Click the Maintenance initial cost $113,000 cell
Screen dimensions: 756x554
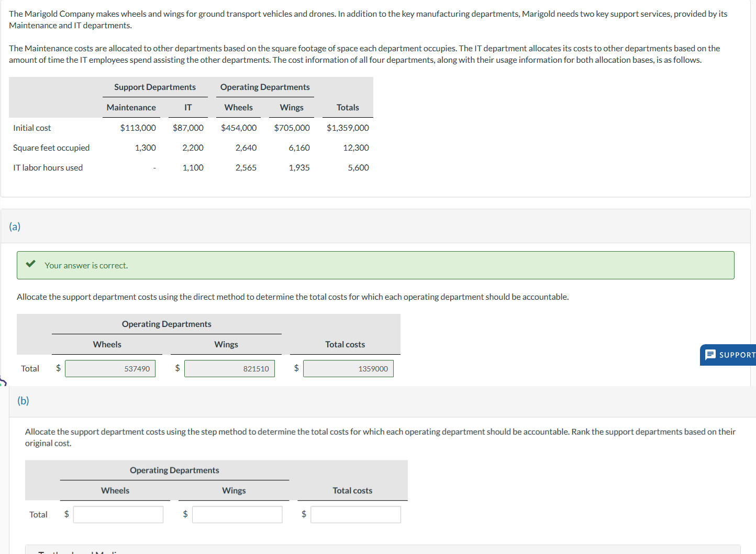(x=138, y=128)
